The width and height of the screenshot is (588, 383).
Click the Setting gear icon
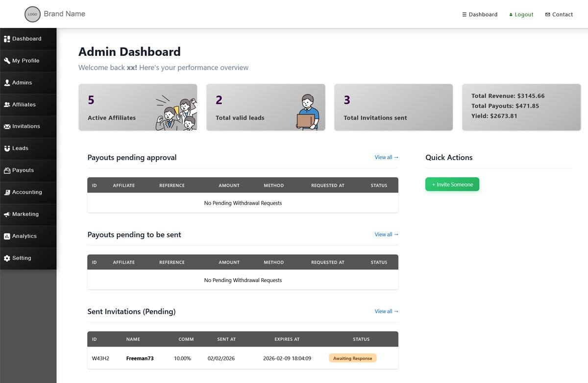[7, 258]
